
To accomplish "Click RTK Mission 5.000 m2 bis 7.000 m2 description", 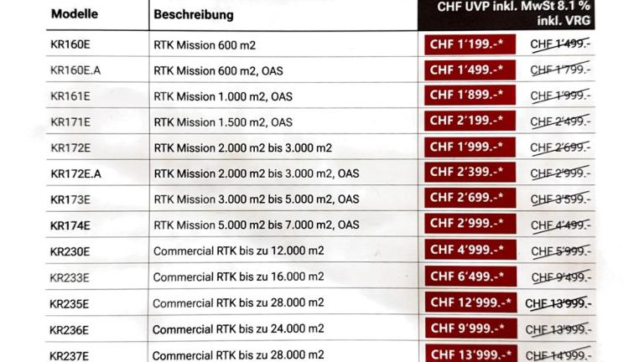I will tap(257, 225).
